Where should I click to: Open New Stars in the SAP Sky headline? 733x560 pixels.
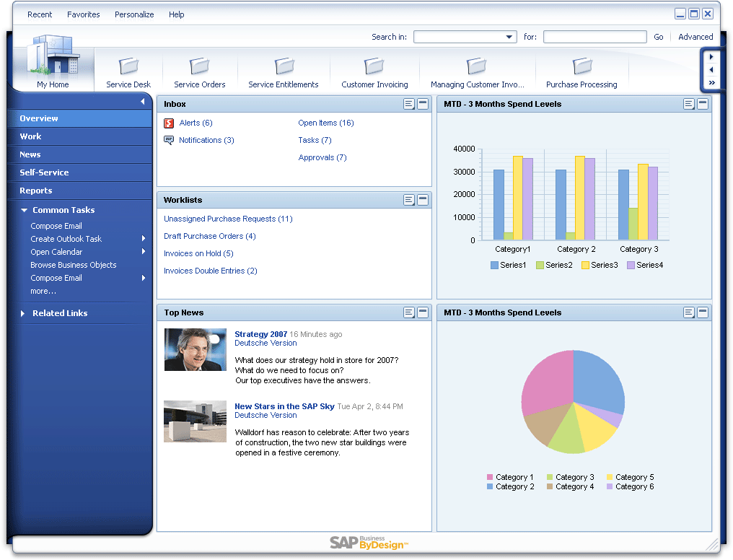(285, 407)
